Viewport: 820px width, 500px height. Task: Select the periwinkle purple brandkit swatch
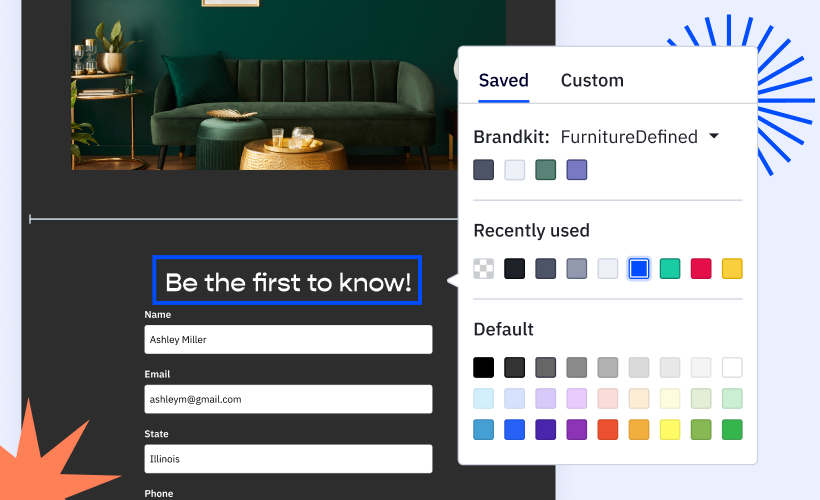pyautogui.click(x=576, y=170)
